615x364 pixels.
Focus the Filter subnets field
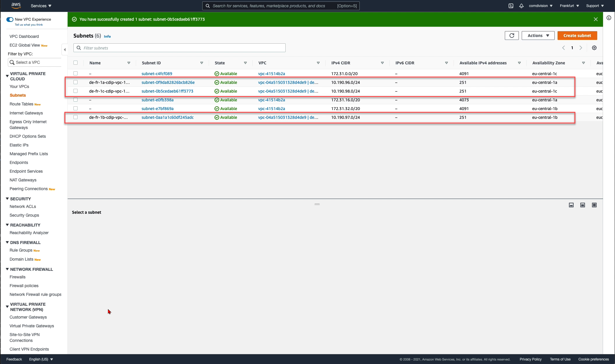(x=180, y=48)
